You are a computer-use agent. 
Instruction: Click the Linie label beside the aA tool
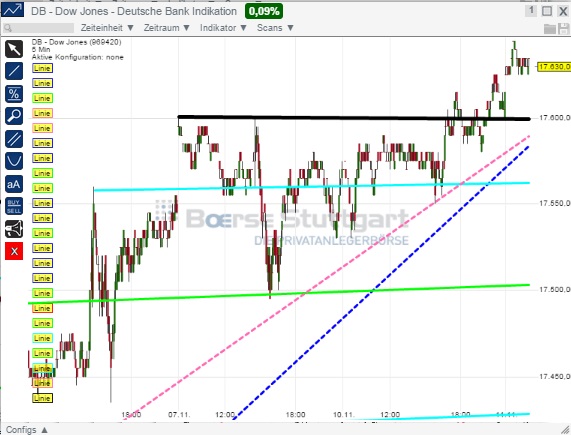[x=42, y=188]
